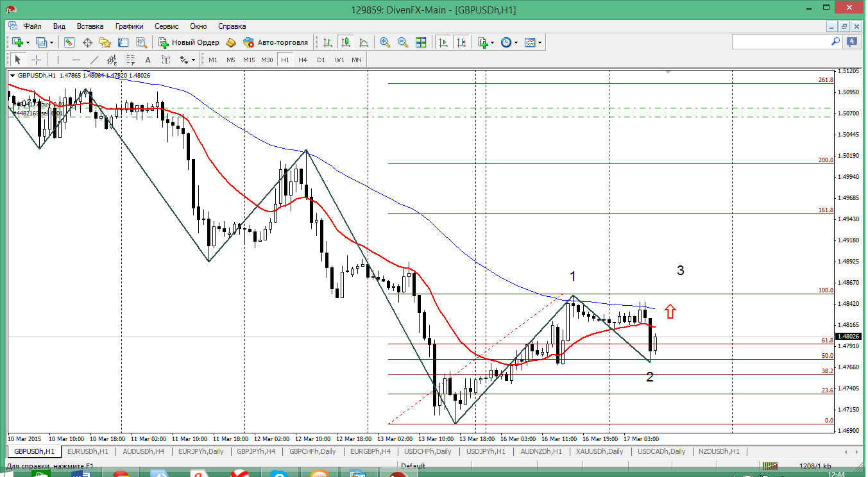Switch chart to candlesticks type
Image resolution: width=868 pixels, height=477 pixels.
point(346,42)
